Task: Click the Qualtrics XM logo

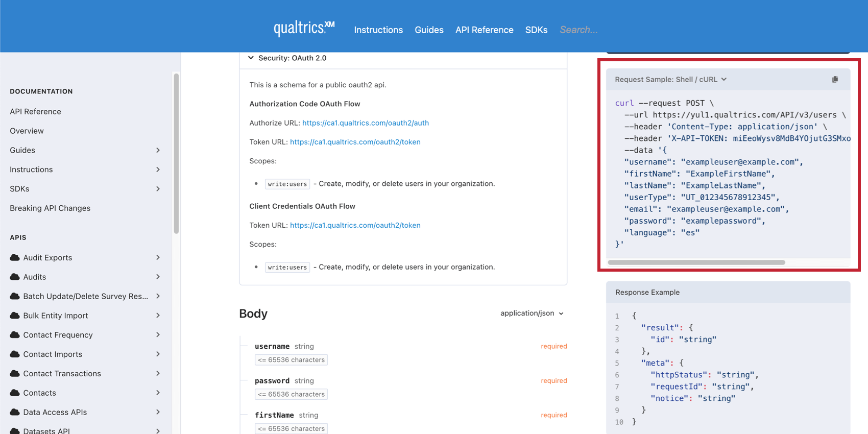Action: click(x=304, y=28)
